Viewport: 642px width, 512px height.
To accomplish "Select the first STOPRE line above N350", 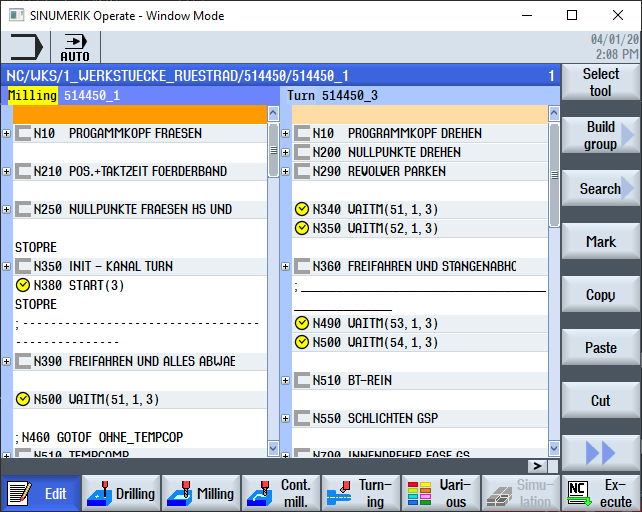I will (x=140, y=247).
